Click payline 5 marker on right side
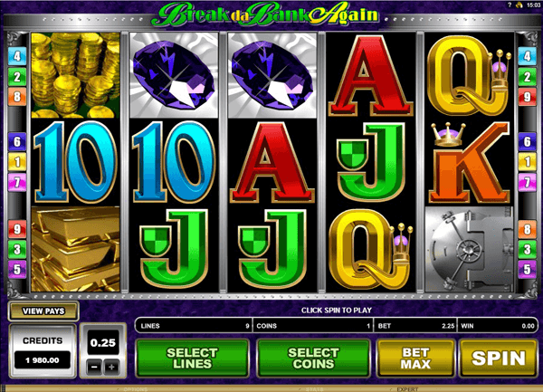The height and width of the screenshot is (392, 543). (x=527, y=269)
